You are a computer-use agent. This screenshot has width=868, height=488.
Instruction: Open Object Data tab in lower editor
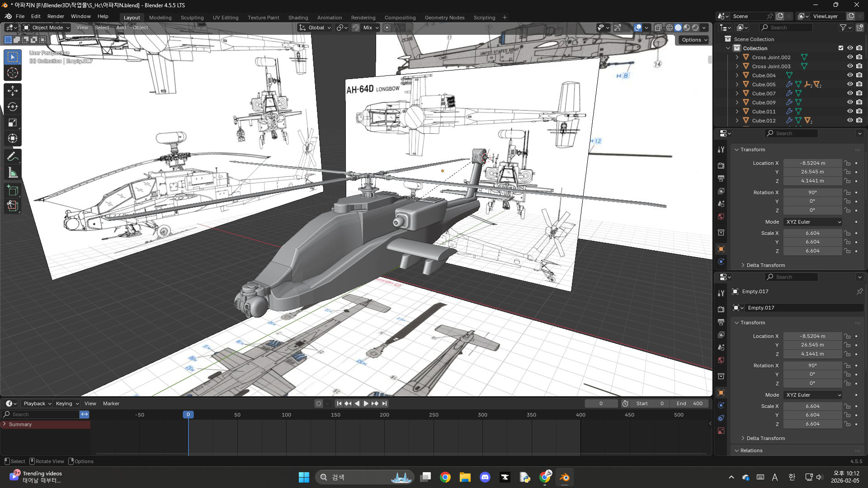click(x=721, y=431)
